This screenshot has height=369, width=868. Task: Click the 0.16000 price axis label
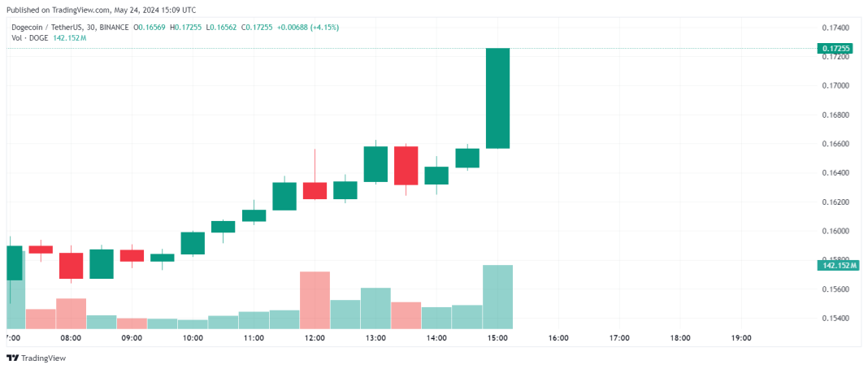click(835, 231)
